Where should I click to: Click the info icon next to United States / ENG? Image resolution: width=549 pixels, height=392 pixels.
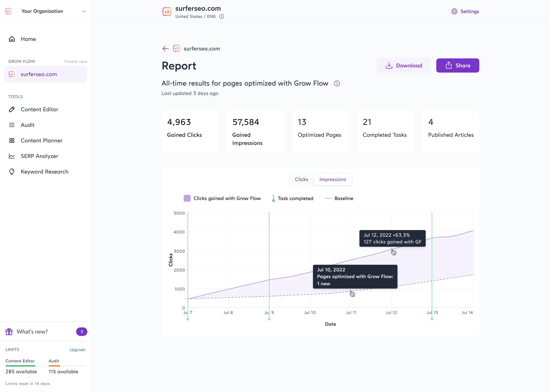click(221, 17)
